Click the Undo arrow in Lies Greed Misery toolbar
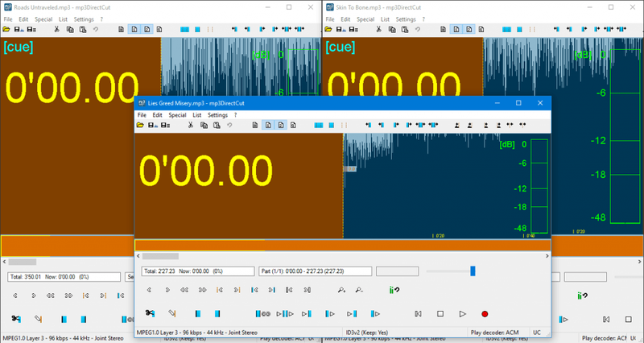644x343 pixels. click(x=229, y=125)
